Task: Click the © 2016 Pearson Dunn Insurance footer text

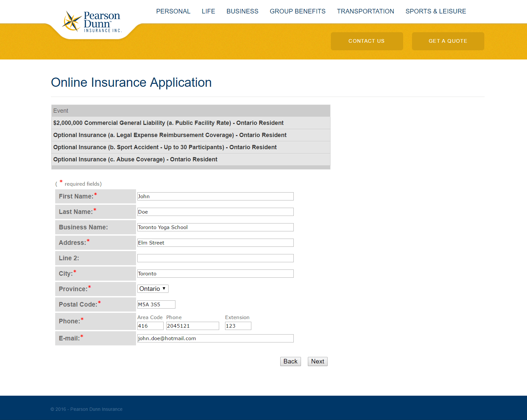Action: point(86,409)
